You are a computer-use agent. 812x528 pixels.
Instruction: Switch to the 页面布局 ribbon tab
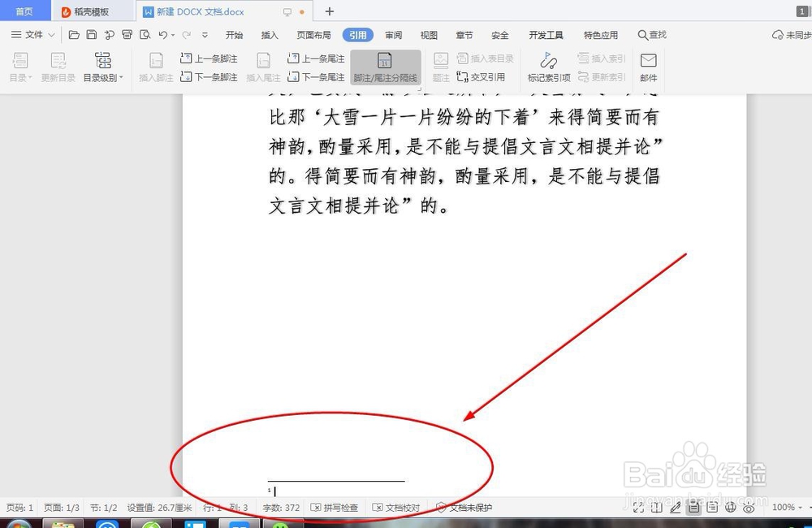314,35
